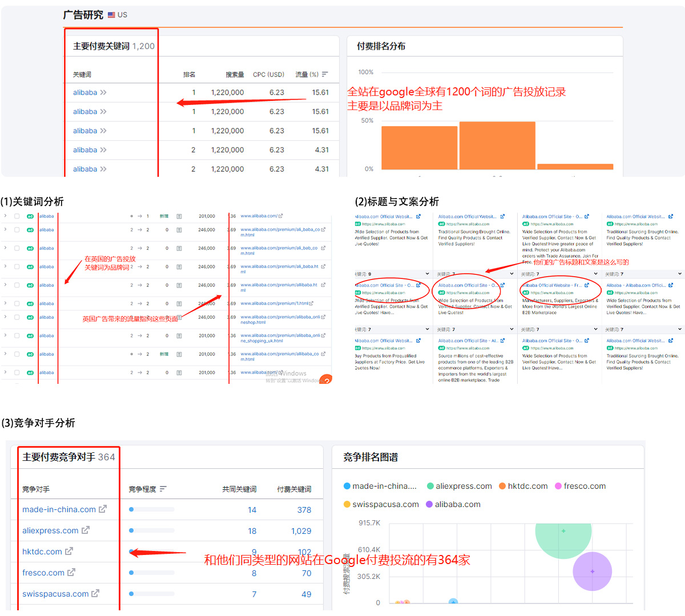Open external icon after ali_bab_com.html URL
The width and height of the screenshot is (685, 616).
323,248
